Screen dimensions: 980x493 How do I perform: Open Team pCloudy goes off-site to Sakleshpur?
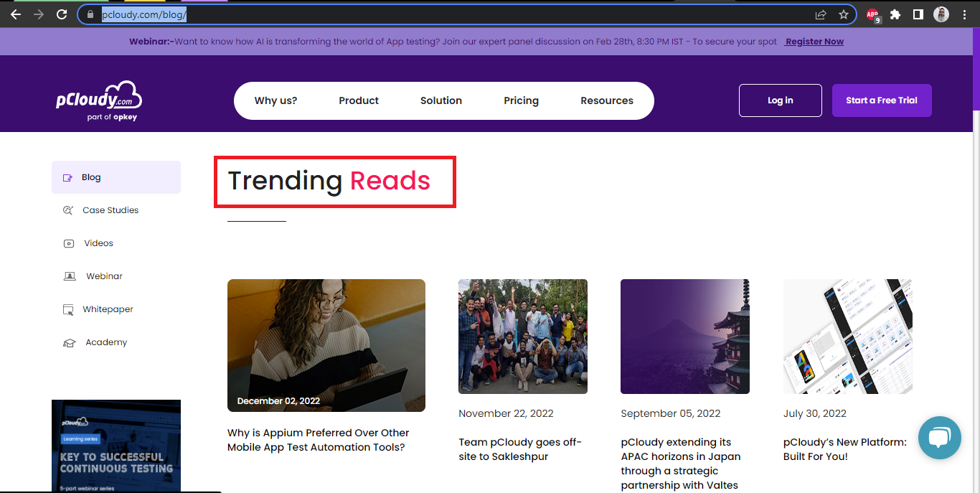(x=520, y=449)
